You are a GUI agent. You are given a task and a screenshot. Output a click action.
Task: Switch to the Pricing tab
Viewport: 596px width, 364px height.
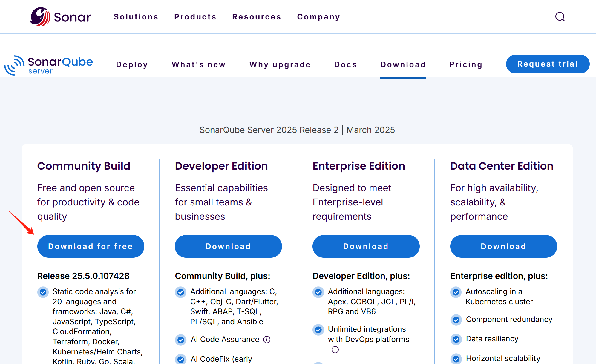[466, 64]
